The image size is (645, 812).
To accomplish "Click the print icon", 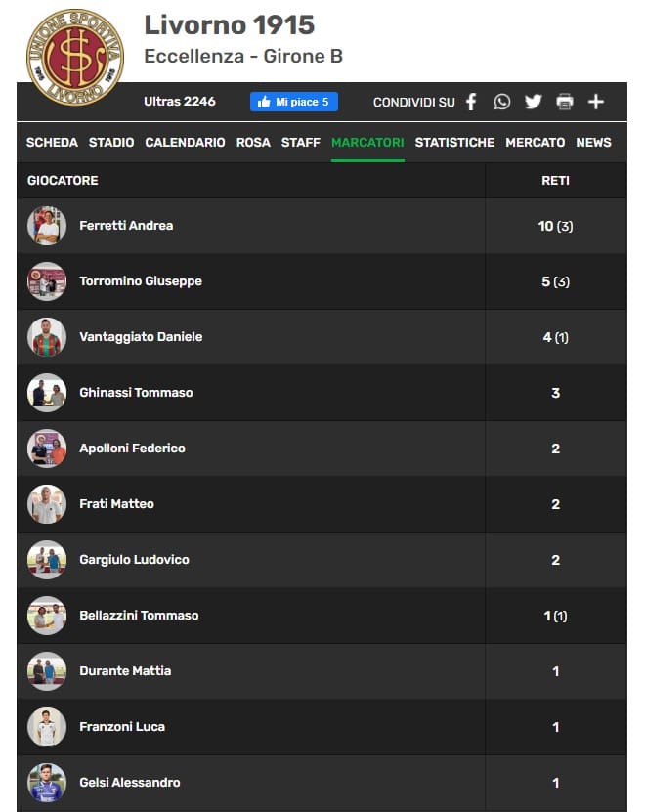I will (564, 102).
